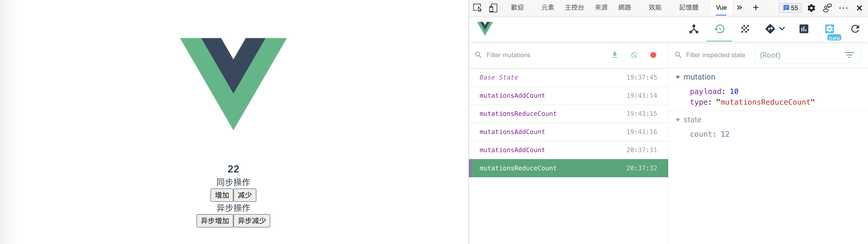The image size is (868, 244).
Task: Select the Base State entry
Action: pos(568,77)
